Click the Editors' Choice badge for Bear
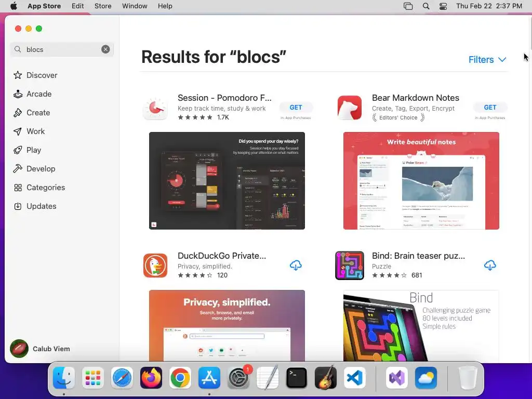Screen dimensions: 532x399 coord(398,118)
